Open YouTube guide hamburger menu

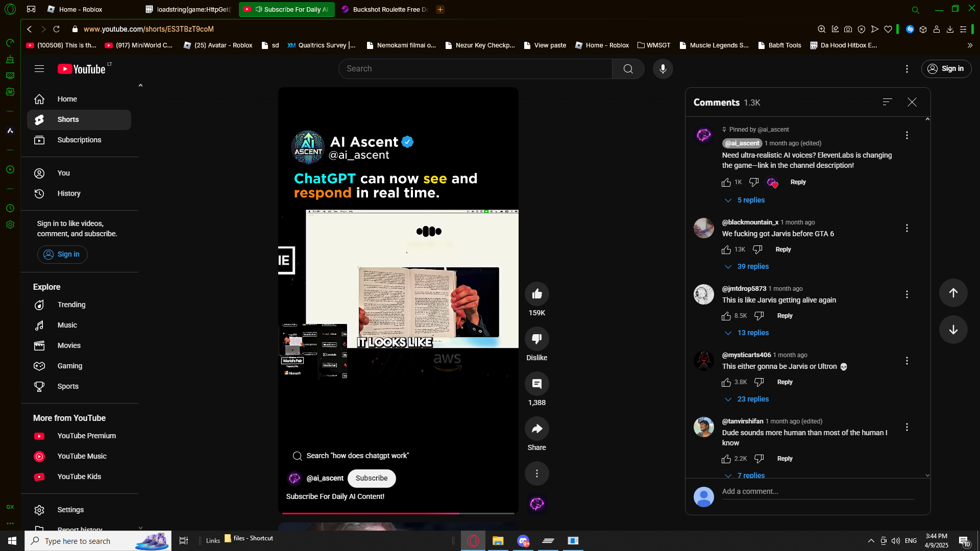(x=39, y=69)
